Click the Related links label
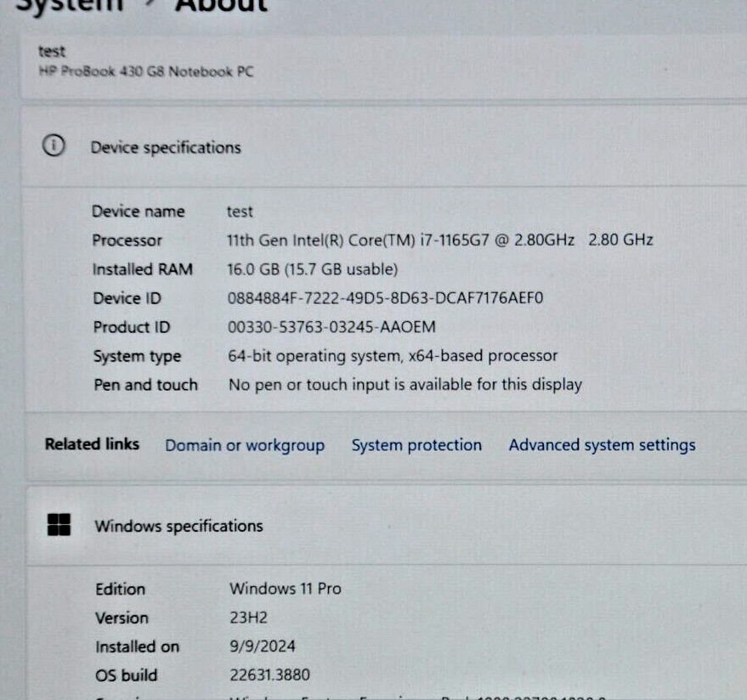The width and height of the screenshot is (747, 700). coord(92,443)
